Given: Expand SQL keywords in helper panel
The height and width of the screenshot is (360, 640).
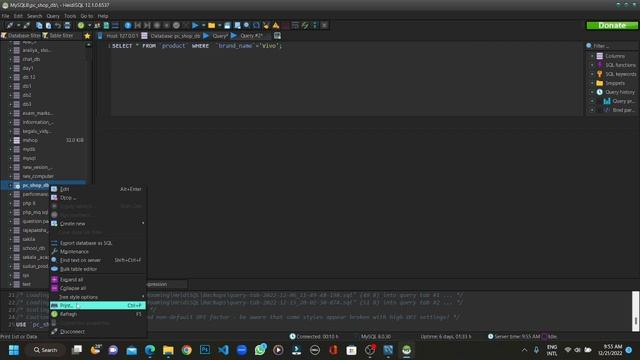Looking at the screenshot, I should point(592,74).
